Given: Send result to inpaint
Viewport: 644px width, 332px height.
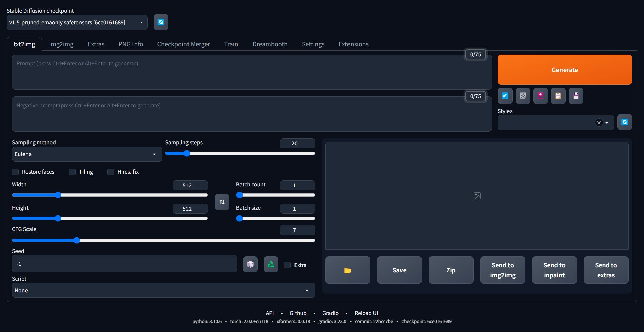Looking at the screenshot, I should 554,270.
